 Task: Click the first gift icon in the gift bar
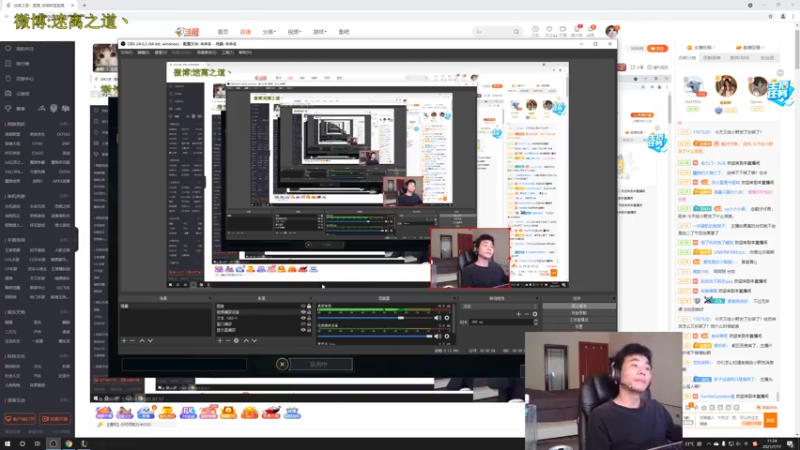[x=104, y=412]
